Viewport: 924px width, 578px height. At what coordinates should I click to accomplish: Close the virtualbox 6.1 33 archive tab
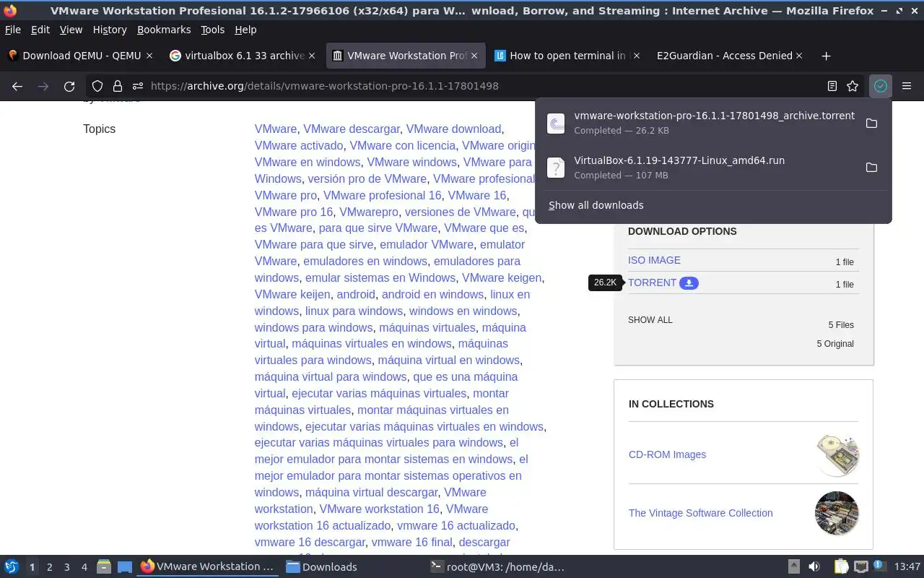(x=312, y=56)
